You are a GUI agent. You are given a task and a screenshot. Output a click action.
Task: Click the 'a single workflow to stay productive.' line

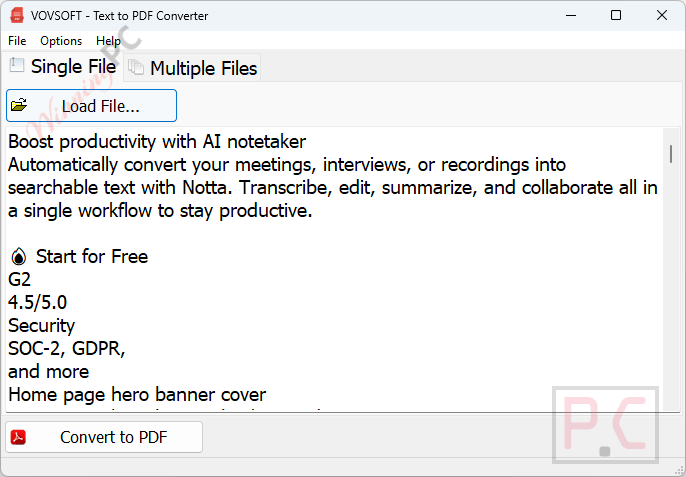[x=160, y=211]
